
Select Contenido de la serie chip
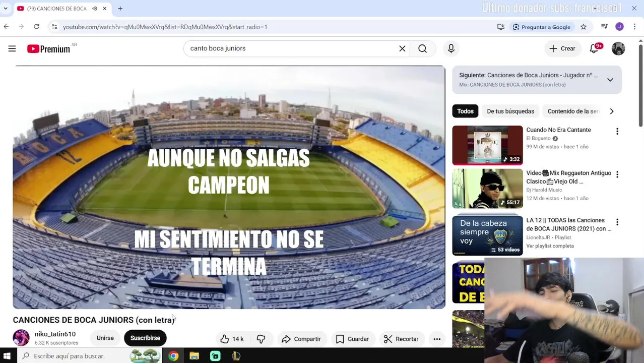tap(572, 111)
